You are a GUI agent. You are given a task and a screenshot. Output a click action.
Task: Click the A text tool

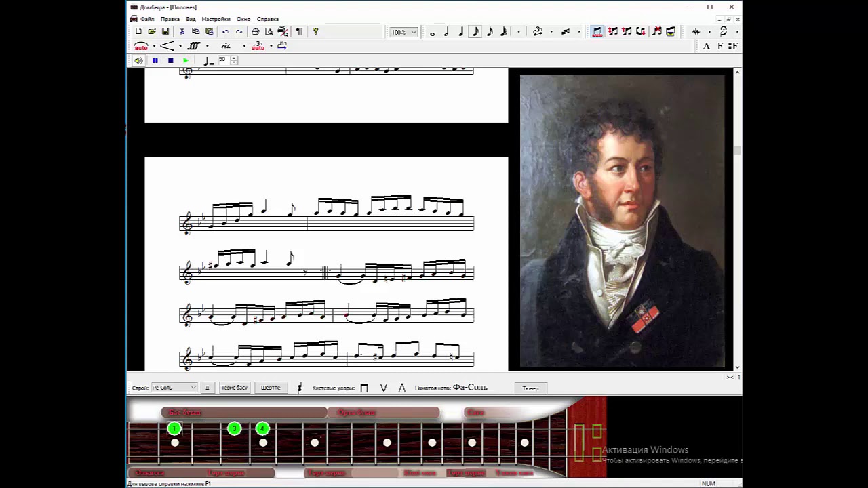706,46
